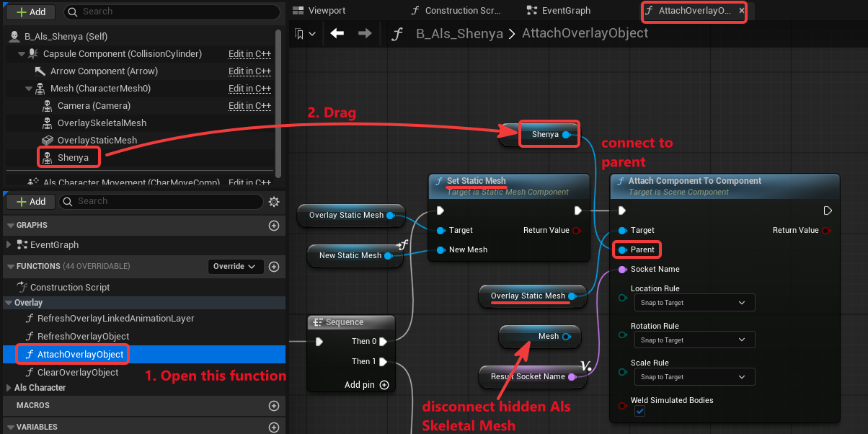The width and height of the screenshot is (868, 434).
Task: Open My Blueprint settings gear
Action: click(x=274, y=202)
